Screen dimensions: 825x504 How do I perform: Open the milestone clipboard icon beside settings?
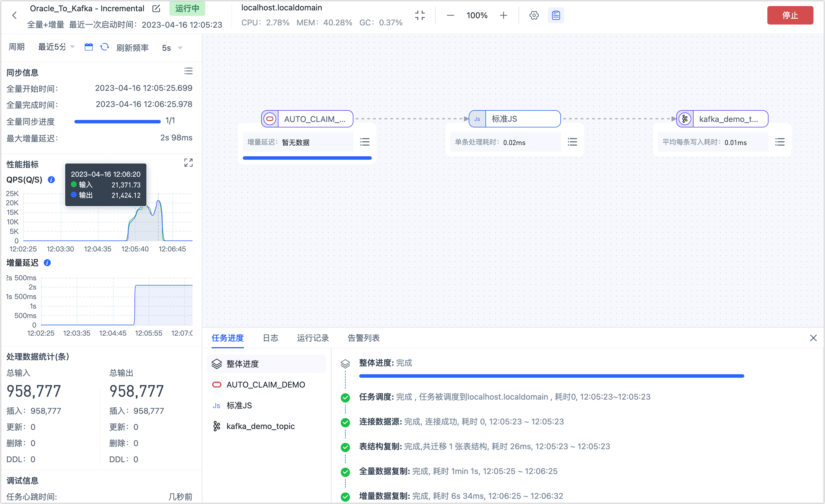pyautogui.click(x=556, y=15)
